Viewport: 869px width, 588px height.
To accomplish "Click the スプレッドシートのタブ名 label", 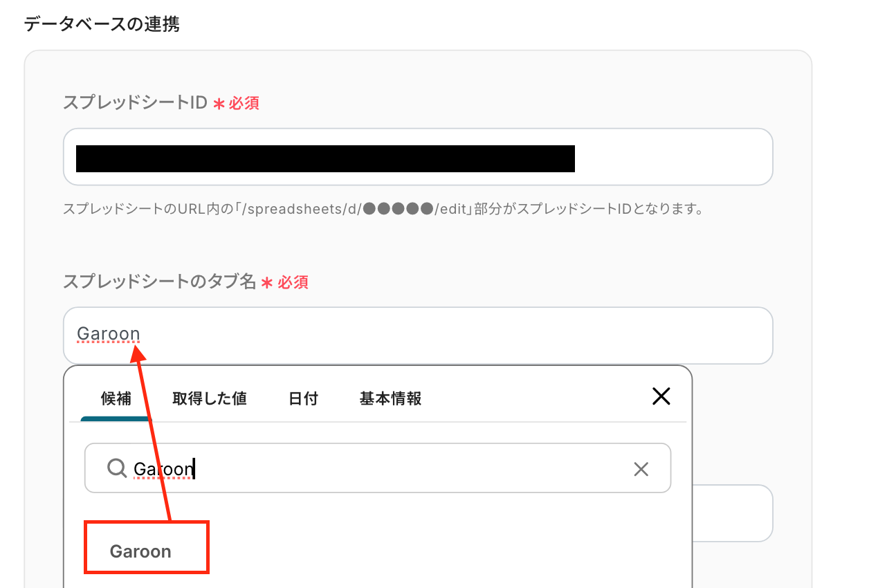I will [159, 282].
